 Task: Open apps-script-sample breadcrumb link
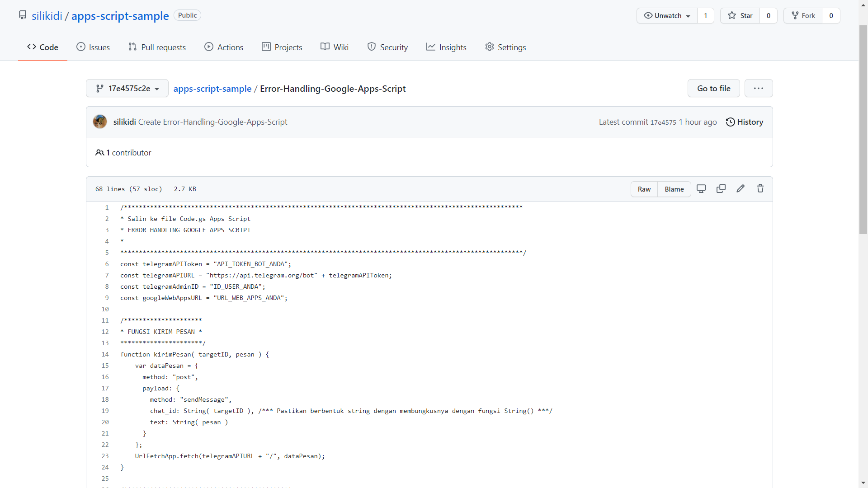[212, 89]
